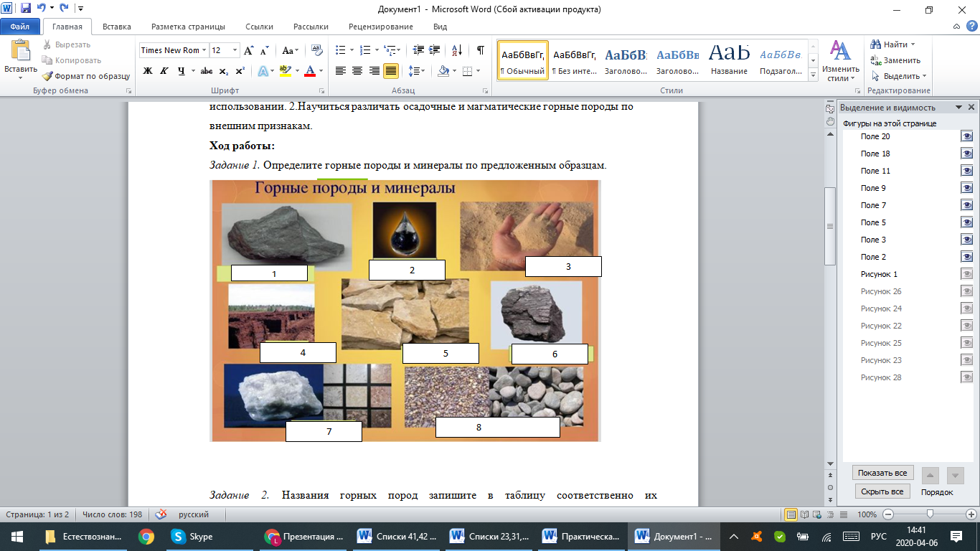
Task: Open the font color dropdown arrow
Action: click(x=321, y=70)
